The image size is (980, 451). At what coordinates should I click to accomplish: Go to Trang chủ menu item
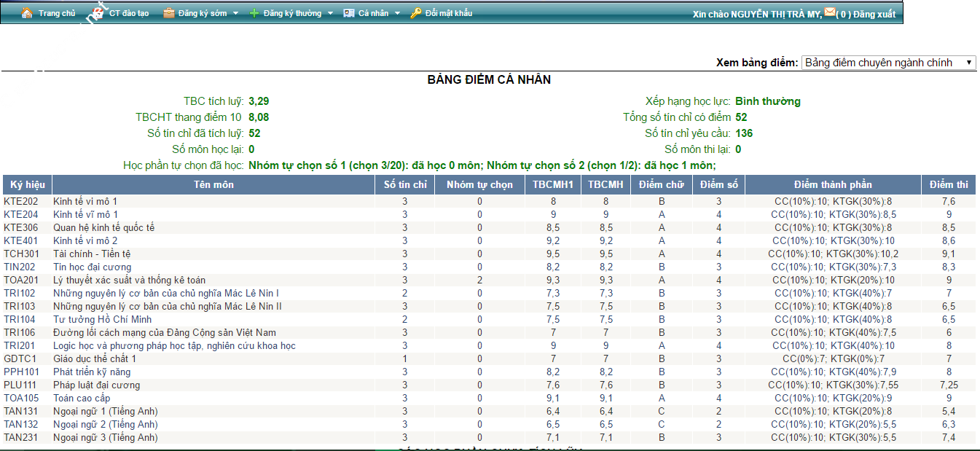point(57,13)
